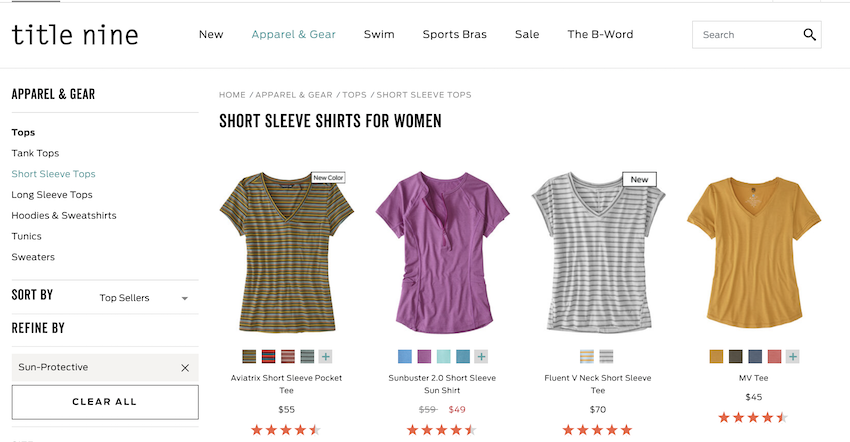Go to Tunics category
Viewport: 850px width, 442px height.
tap(27, 236)
